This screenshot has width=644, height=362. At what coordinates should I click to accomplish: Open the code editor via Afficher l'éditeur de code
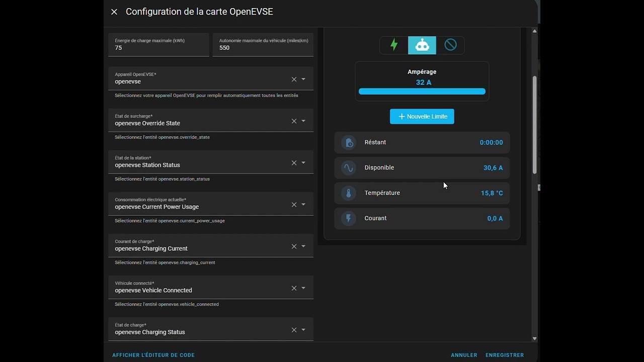pyautogui.click(x=153, y=355)
